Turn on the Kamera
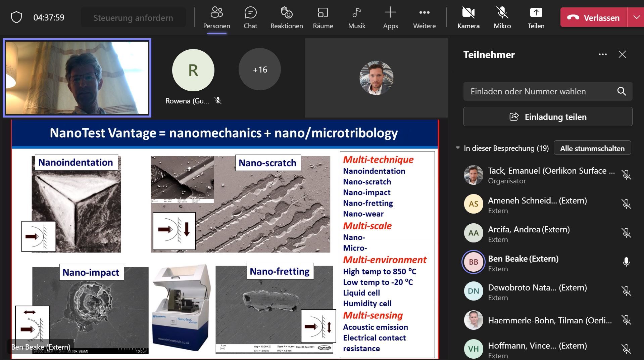The image size is (644, 360). tap(468, 18)
